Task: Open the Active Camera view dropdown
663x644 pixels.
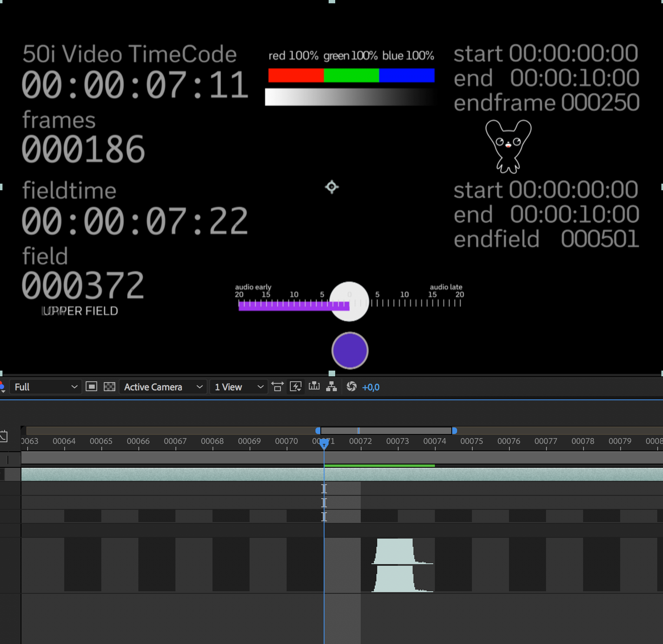Action: (163, 387)
